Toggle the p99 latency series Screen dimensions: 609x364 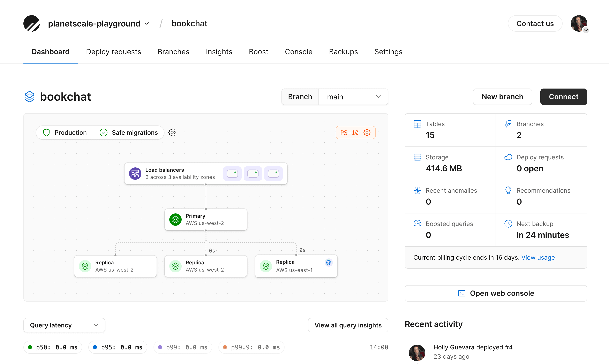tap(183, 347)
